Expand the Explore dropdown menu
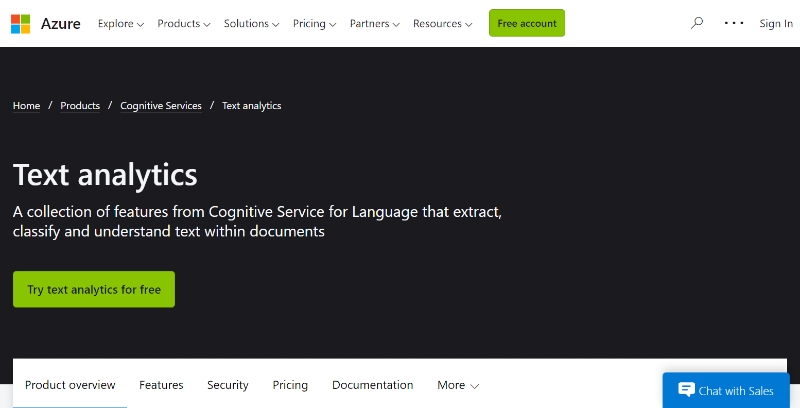This screenshot has width=800, height=408. coord(121,23)
